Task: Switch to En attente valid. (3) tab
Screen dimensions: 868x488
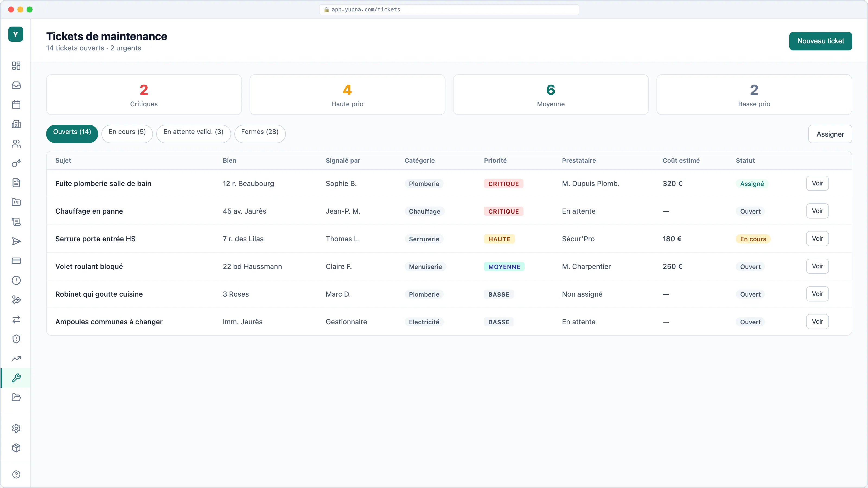Action: [x=193, y=134]
